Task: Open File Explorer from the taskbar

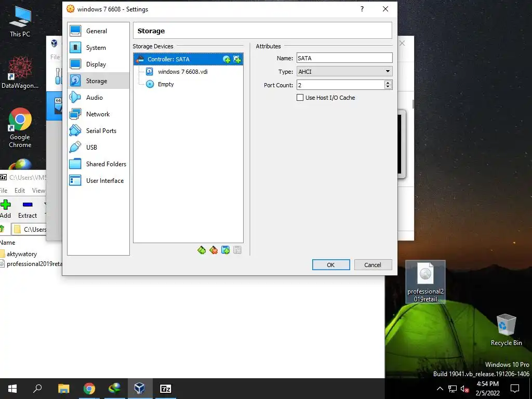Action: coord(63,389)
